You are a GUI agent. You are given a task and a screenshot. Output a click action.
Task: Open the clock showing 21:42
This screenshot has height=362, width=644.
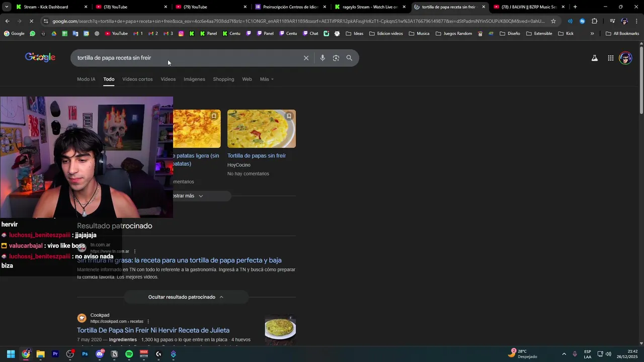pyautogui.click(x=628, y=354)
